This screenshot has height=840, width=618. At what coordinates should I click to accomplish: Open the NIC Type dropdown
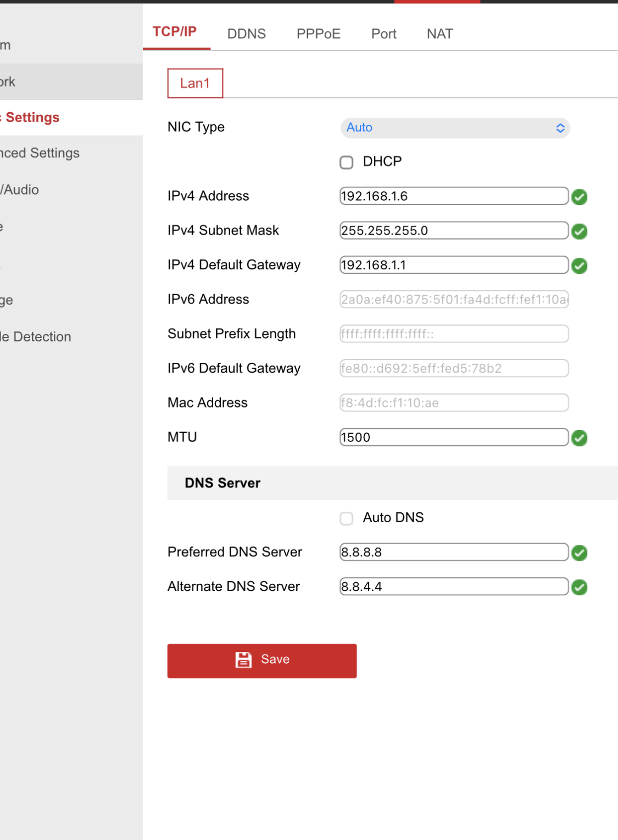tap(455, 128)
